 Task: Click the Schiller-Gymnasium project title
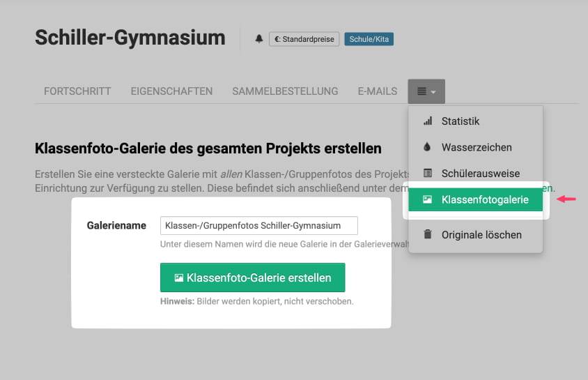coord(130,38)
